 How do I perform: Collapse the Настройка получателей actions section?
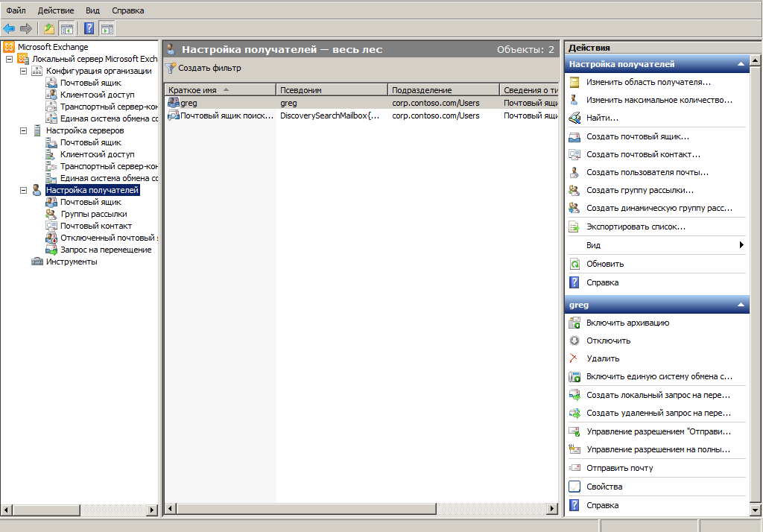click(741, 64)
